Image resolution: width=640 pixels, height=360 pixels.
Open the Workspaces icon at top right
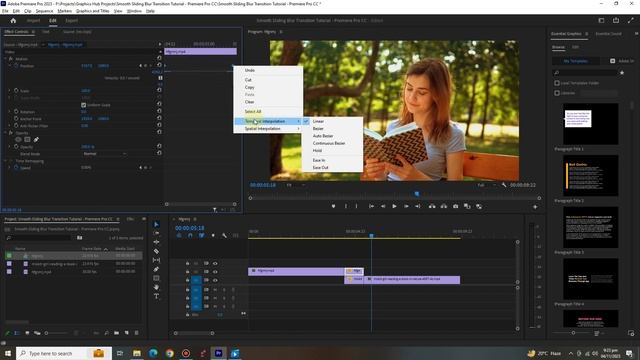tap(601, 20)
